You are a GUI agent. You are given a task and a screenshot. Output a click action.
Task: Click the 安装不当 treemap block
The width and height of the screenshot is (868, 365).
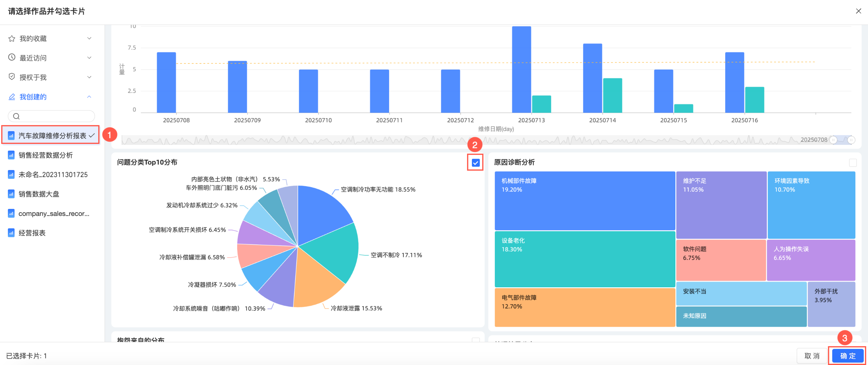click(741, 293)
